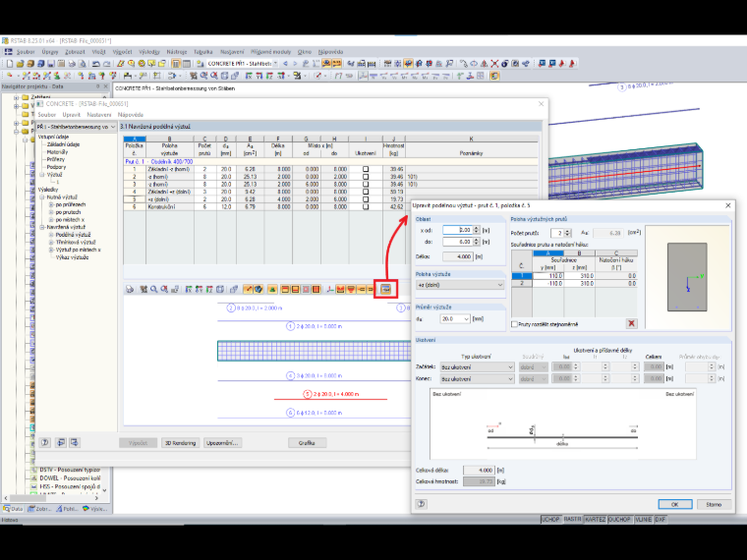Click the pin icon on Navigátor projektu panel
The image size is (747, 560).
click(97, 86)
